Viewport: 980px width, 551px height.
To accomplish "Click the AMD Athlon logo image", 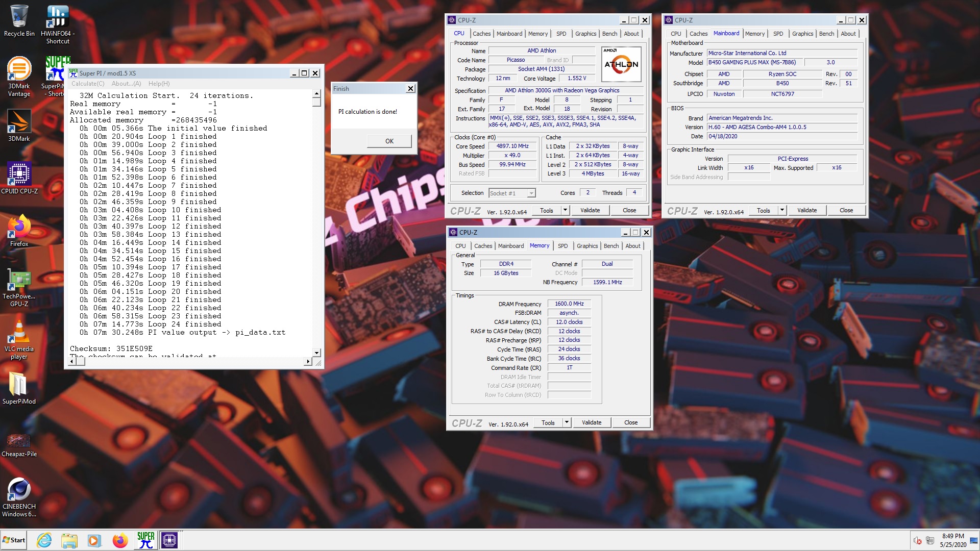I will tap(621, 64).
